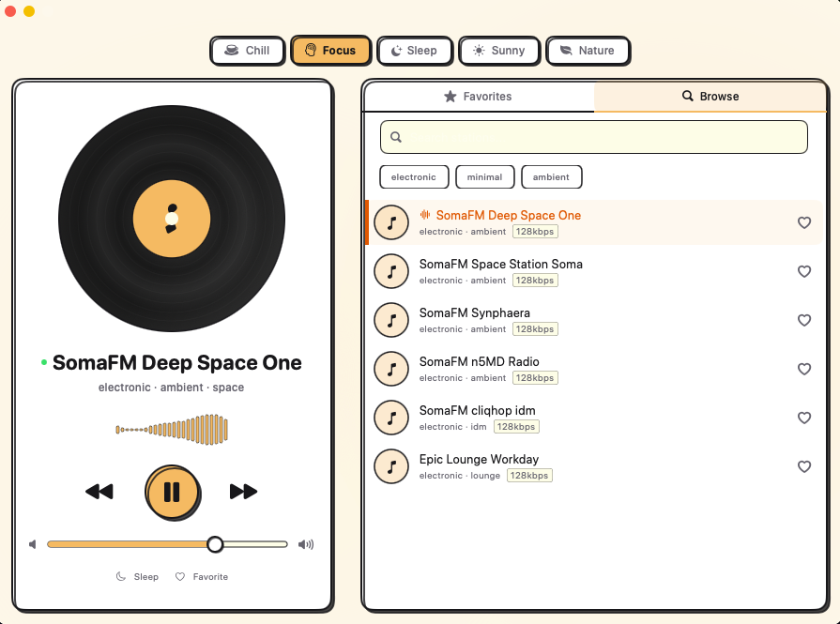Screen dimensions: 840x624
Task: Filter by the electronic tag
Action: 414,177
